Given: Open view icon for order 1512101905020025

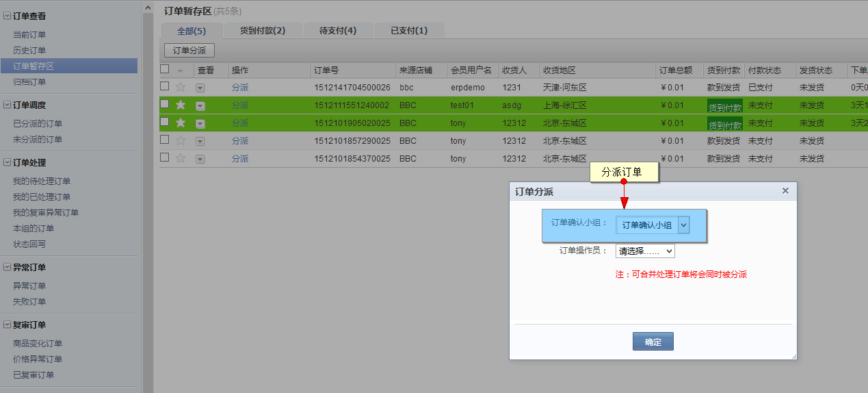Looking at the screenshot, I should coord(200,123).
